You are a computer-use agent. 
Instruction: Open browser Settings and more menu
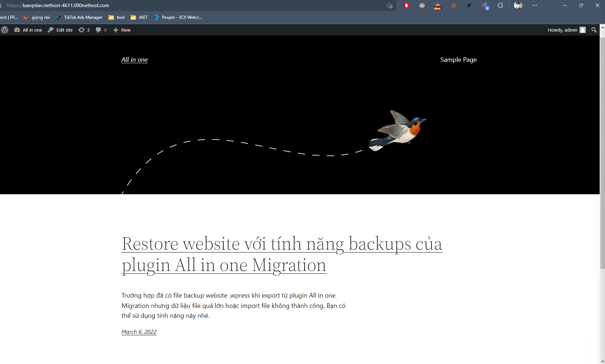pyautogui.click(x=535, y=5)
